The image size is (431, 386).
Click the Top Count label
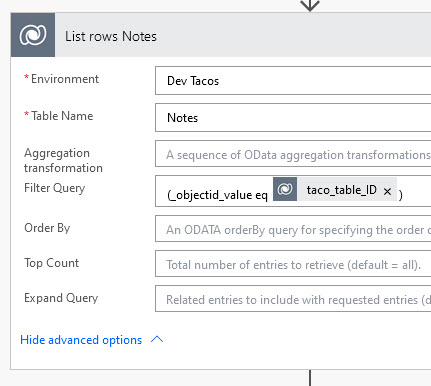pyautogui.click(x=51, y=263)
